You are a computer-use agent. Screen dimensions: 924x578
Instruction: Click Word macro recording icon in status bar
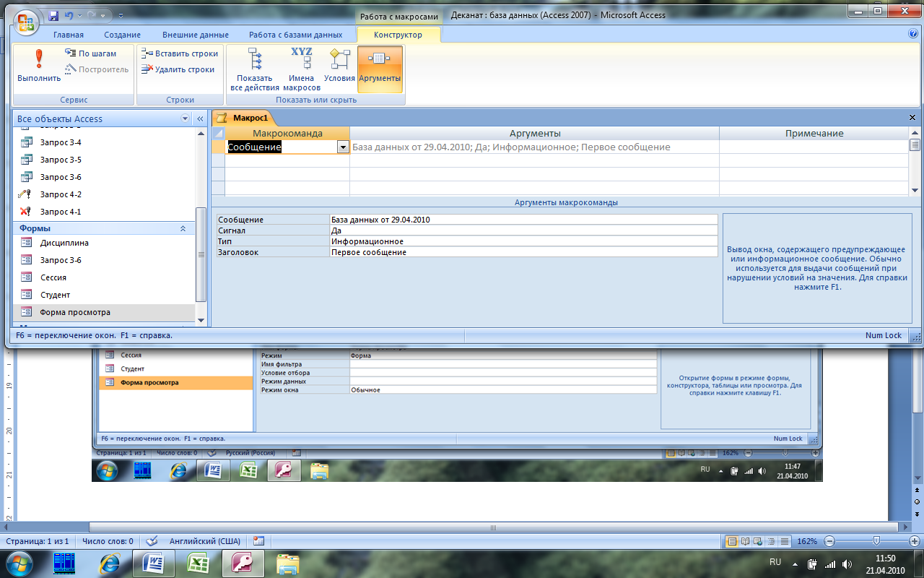coord(258,540)
